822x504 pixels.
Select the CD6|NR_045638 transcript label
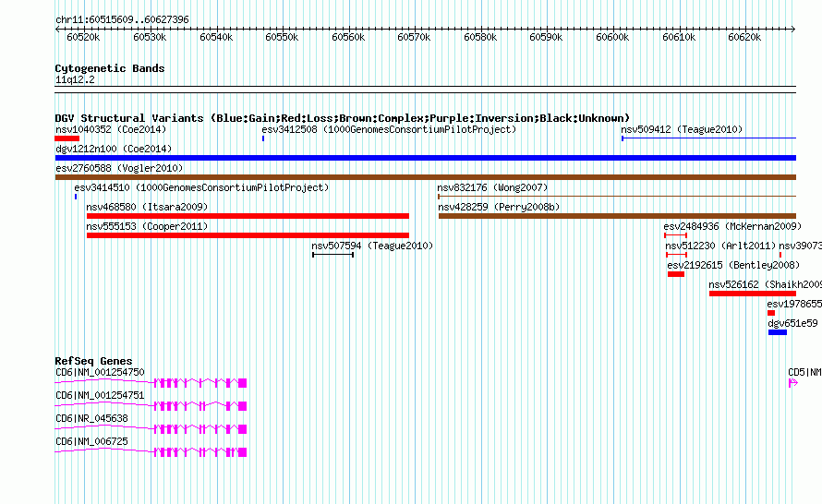coord(91,418)
